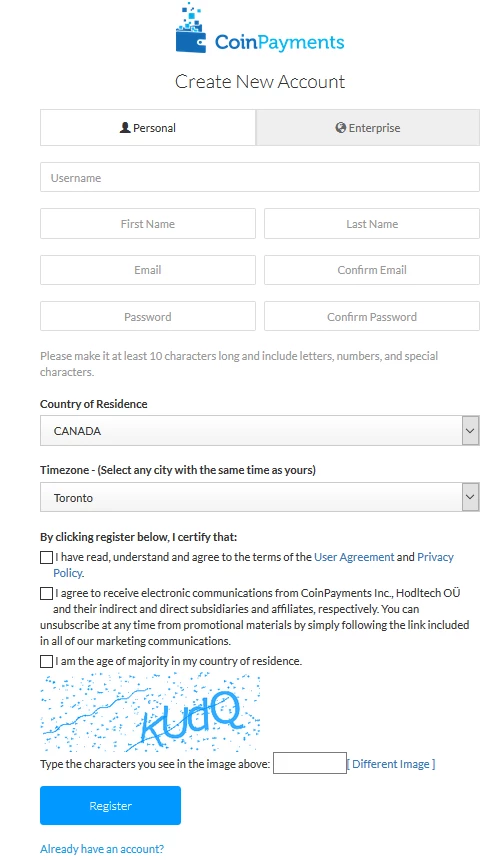This screenshot has width=504, height=868.
Task: Enable the age of majority checkbox
Action: coord(47,662)
